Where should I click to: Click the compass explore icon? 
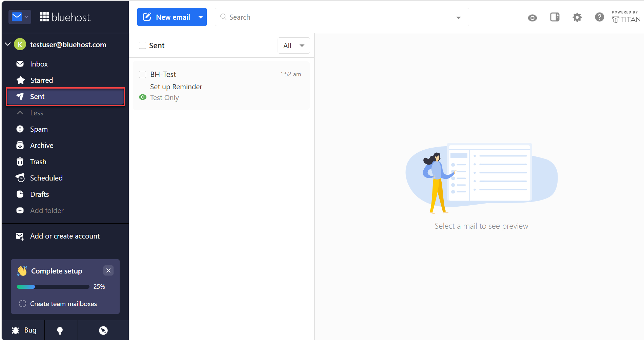pos(103,330)
